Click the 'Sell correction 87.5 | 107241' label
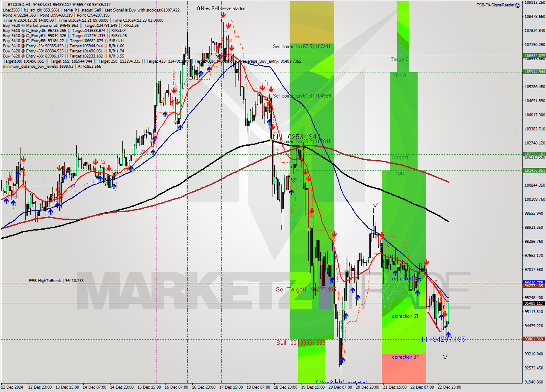The height and width of the screenshot is (392, 546). pyautogui.click(x=302, y=46)
